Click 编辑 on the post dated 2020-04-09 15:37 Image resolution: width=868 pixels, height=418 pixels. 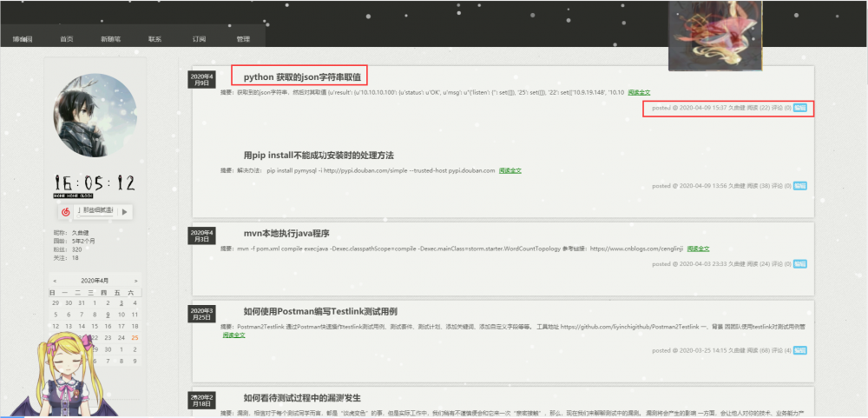click(800, 108)
